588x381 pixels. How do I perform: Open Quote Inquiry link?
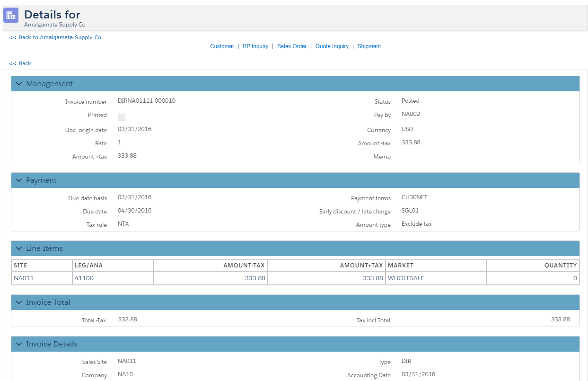pos(332,46)
